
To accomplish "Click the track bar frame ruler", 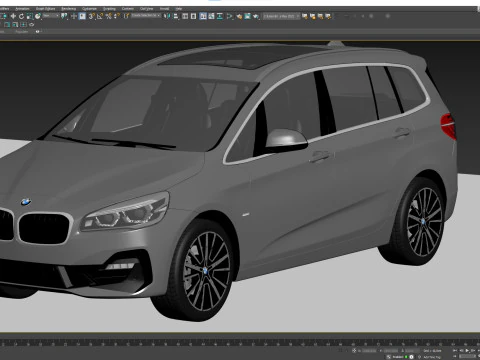I will (240, 342).
